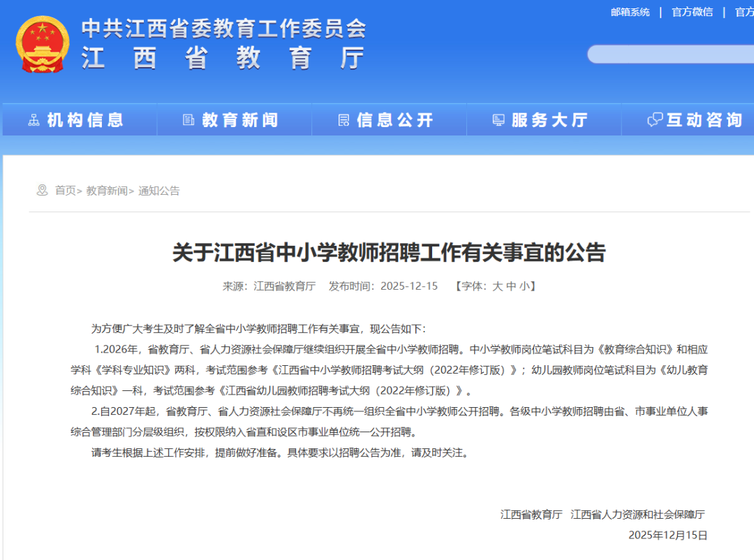Click the breadcrumb location pin icon
This screenshot has width=754, height=560.
[x=43, y=190]
